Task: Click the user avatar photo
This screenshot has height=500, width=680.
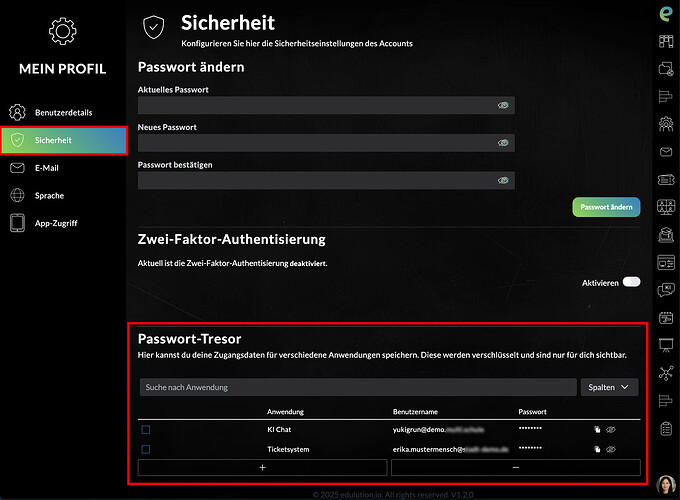Action: coord(666,485)
